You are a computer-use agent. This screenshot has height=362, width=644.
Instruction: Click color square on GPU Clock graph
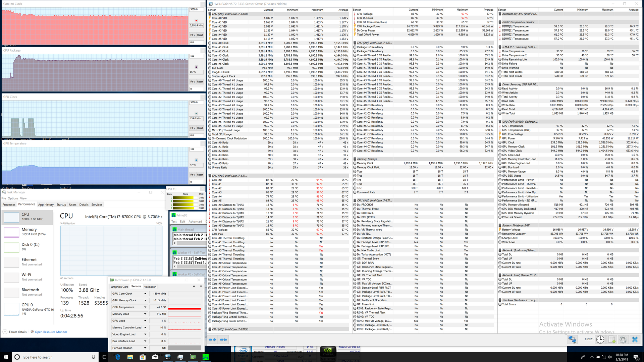[196, 114]
